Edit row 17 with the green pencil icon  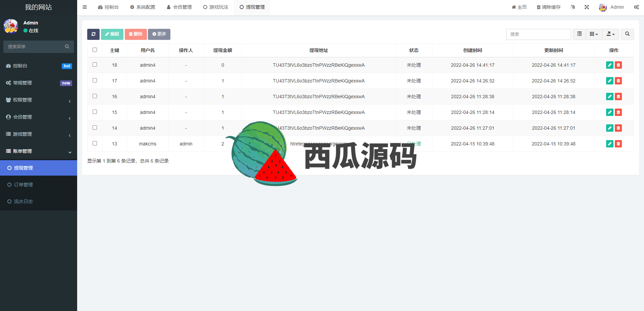click(610, 81)
